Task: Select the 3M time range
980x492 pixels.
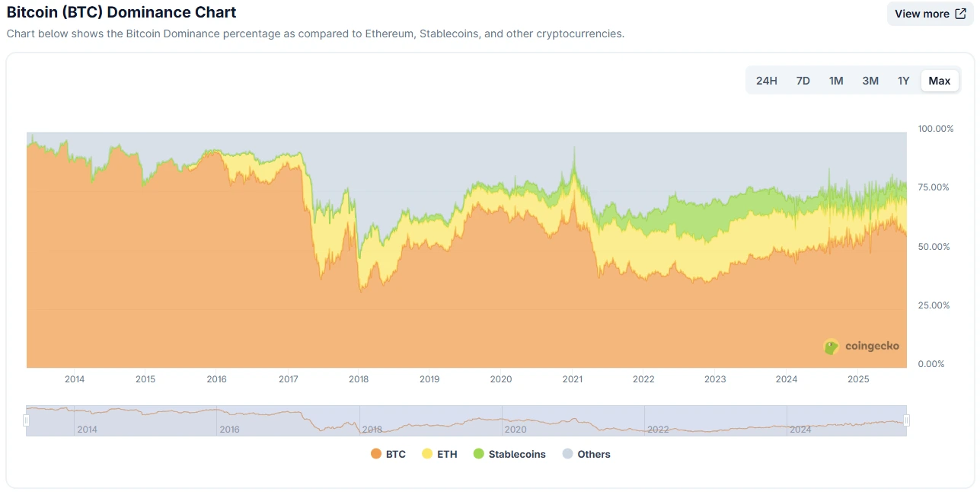Action: click(x=870, y=80)
